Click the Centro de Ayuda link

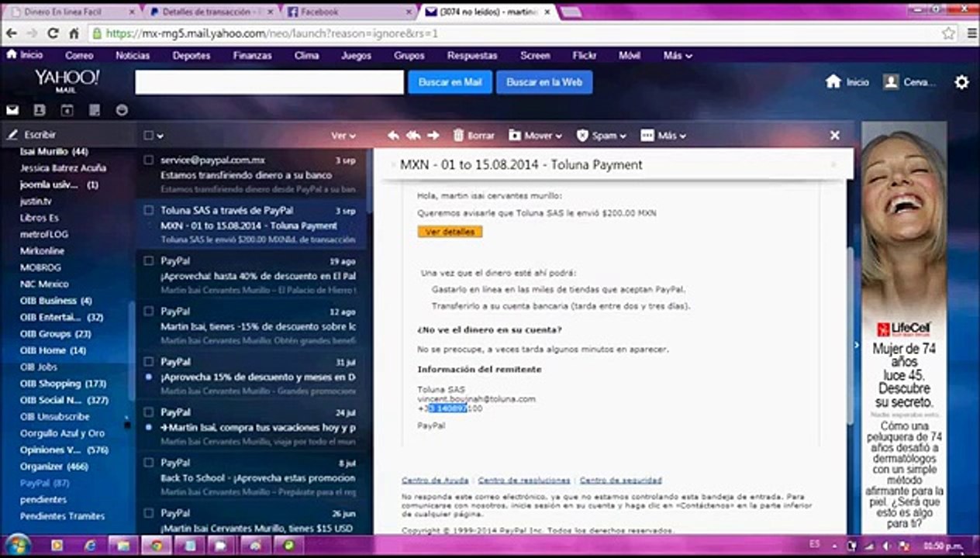coord(435,480)
